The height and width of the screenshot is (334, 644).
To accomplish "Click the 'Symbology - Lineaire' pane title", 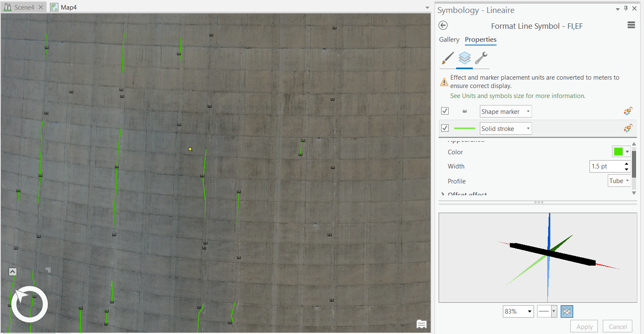I will 476,10.
